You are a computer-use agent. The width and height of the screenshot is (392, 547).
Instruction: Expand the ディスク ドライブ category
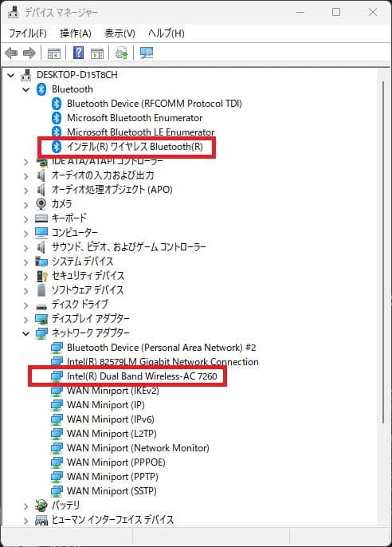coord(25,305)
